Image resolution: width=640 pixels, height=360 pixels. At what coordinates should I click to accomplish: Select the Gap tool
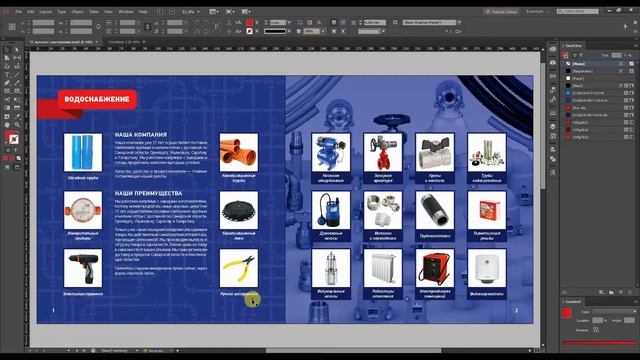(x=17, y=58)
